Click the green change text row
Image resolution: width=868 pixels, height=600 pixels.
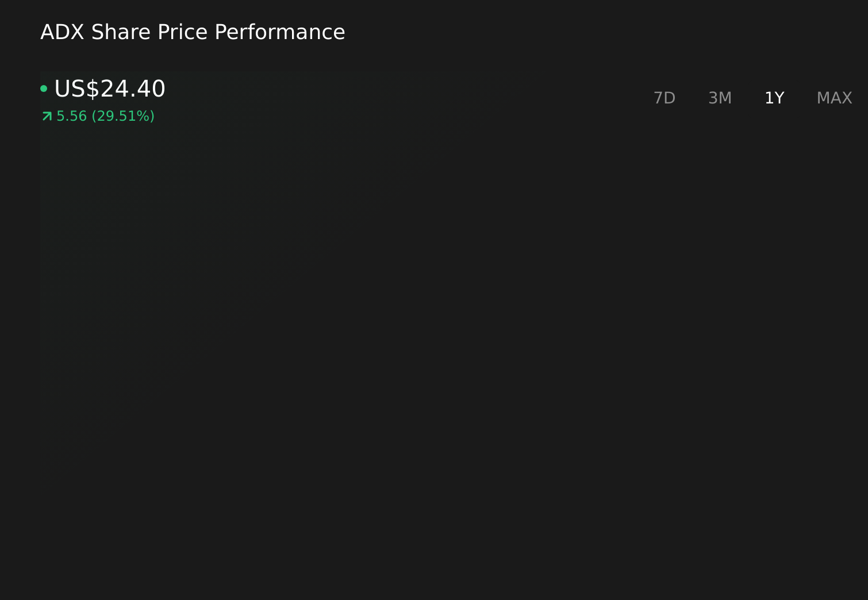pyautogui.click(x=98, y=116)
